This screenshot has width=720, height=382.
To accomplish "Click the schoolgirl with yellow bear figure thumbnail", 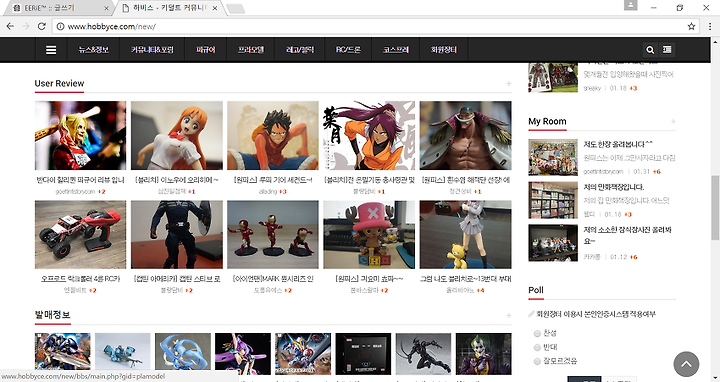I will [x=466, y=235].
